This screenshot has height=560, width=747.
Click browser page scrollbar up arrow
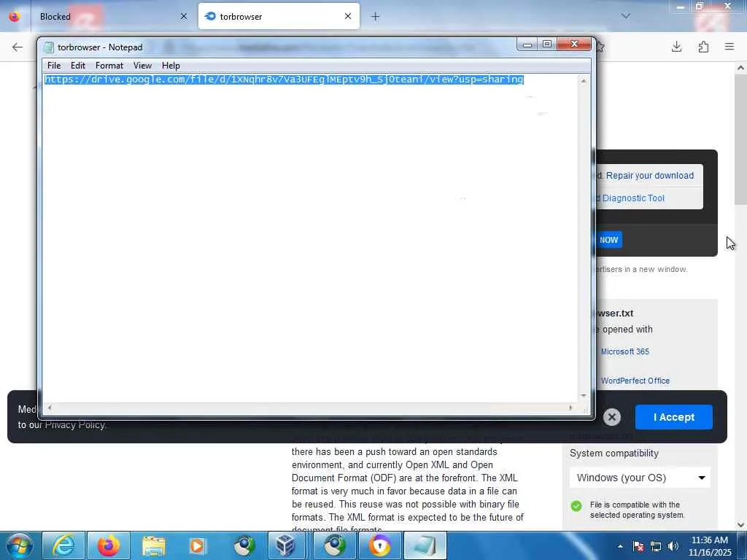[740, 68]
